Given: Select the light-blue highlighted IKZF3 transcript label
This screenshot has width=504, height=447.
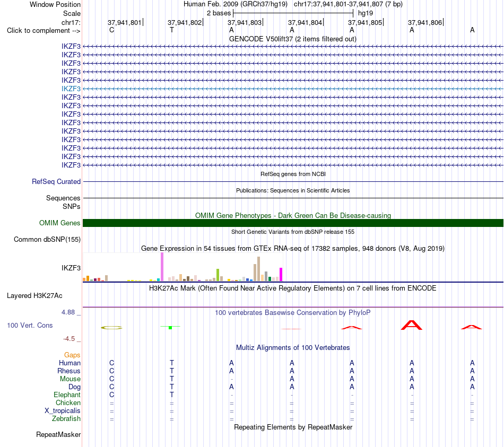Looking at the screenshot, I should click(71, 89).
